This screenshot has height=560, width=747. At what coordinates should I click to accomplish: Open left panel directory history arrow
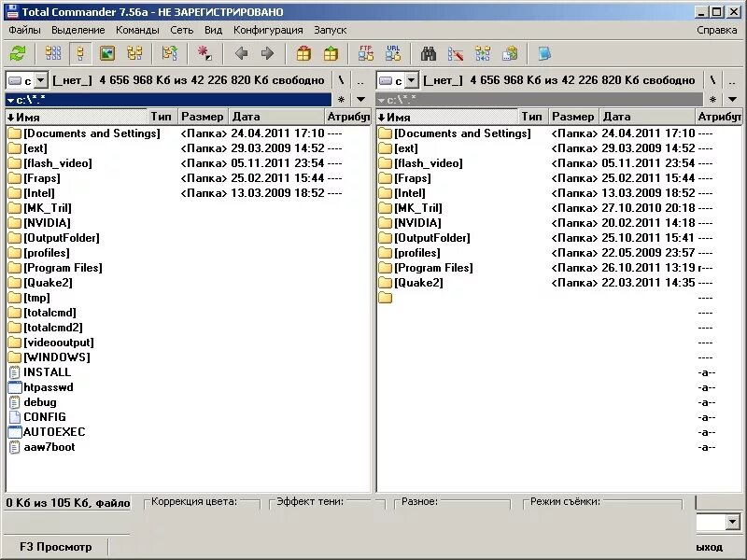click(x=360, y=100)
